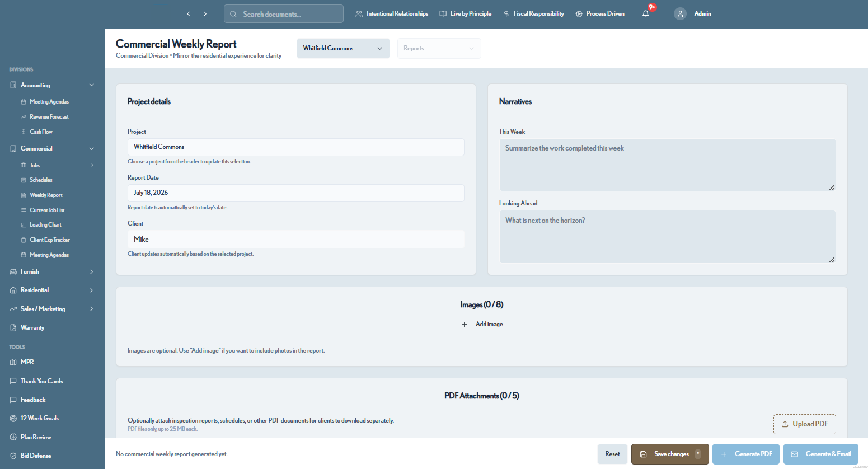Screen dimensions: 868x469
Task: Collapse the Accounting section chevron
Action: 92,85
